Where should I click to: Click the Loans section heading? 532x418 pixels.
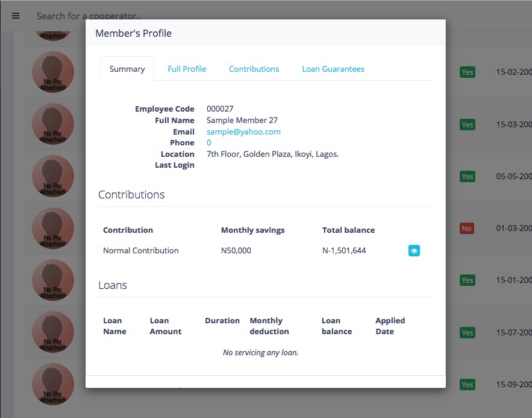click(x=113, y=285)
